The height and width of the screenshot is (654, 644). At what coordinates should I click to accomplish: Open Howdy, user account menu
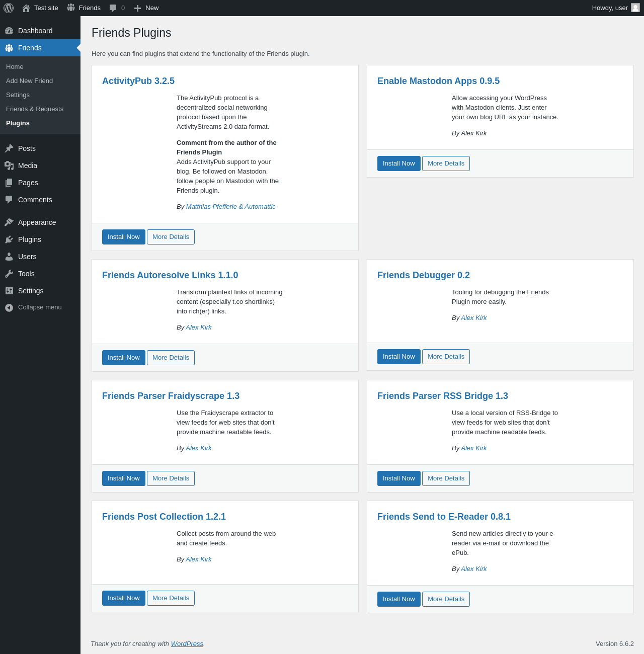pyautogui.click(x=616, y=8)
